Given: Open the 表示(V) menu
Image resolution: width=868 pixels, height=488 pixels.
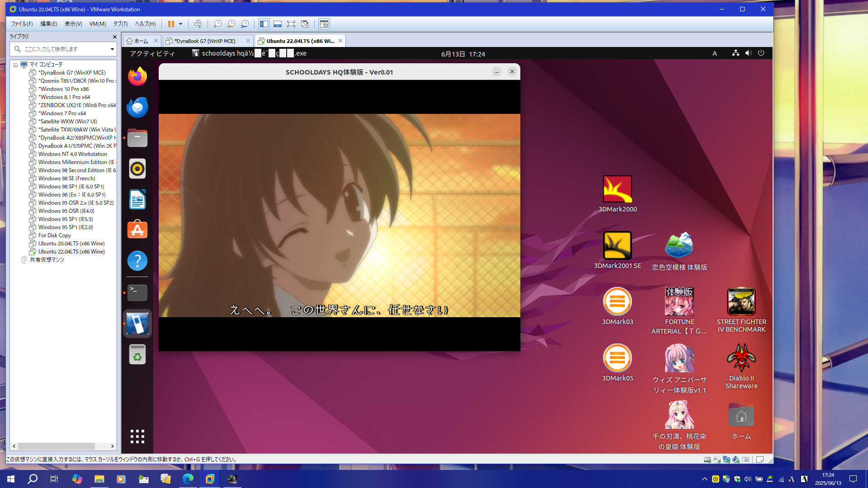Looking at the screenshot, I should 73,24.
